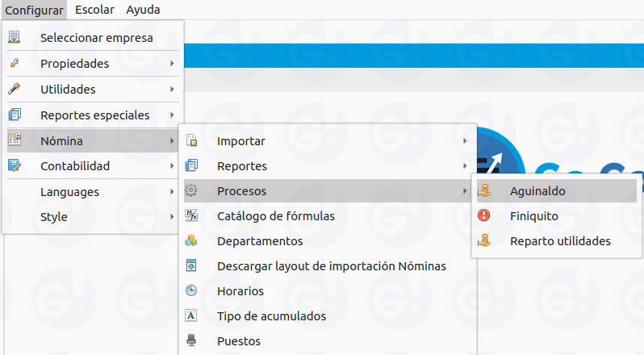Click the Seleccionar empresa building icon

coord(14,38)
